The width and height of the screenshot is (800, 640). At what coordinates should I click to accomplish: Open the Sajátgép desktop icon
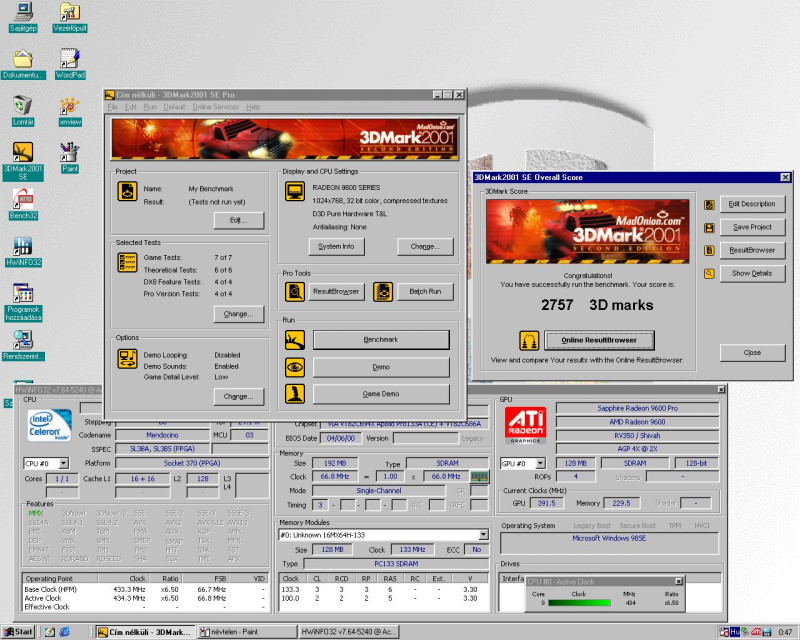click(23, 17)
